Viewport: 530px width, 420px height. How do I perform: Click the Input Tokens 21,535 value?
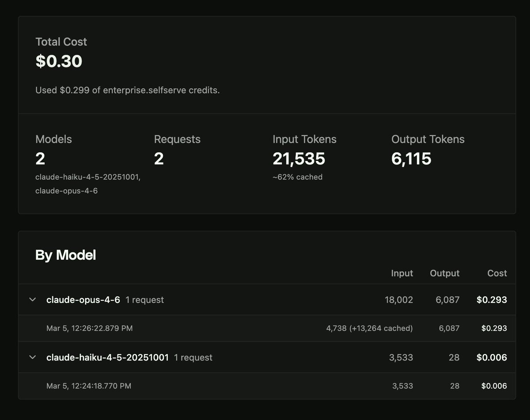[x=299, y=159]
